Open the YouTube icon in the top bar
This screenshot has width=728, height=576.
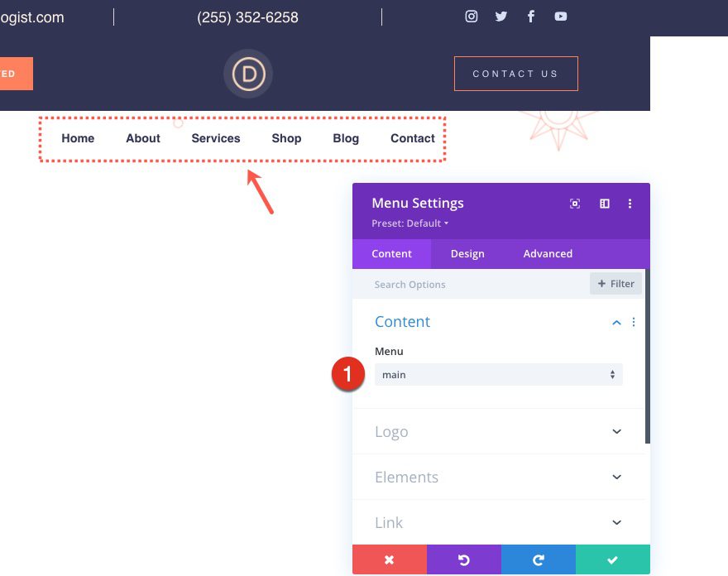[x=560, y=16]
